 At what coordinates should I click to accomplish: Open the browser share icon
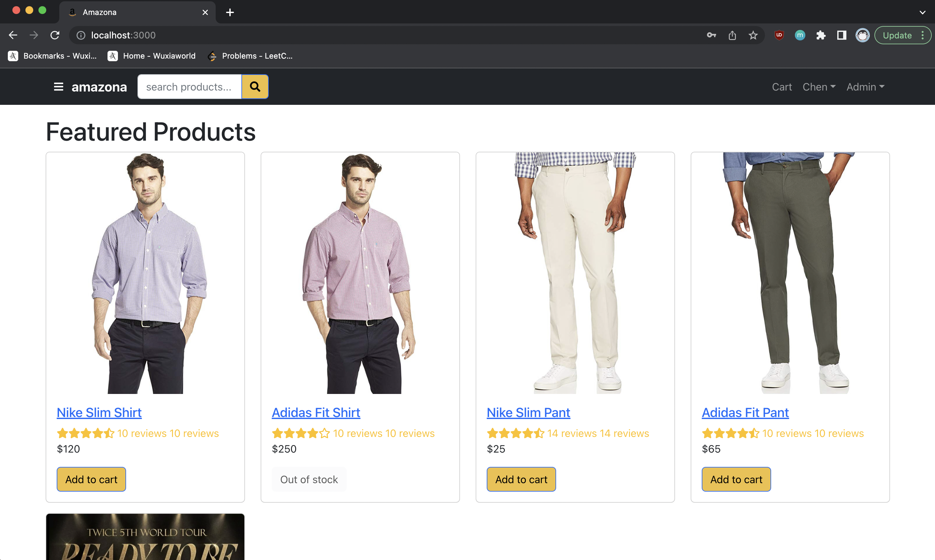[x=732, y=35]
